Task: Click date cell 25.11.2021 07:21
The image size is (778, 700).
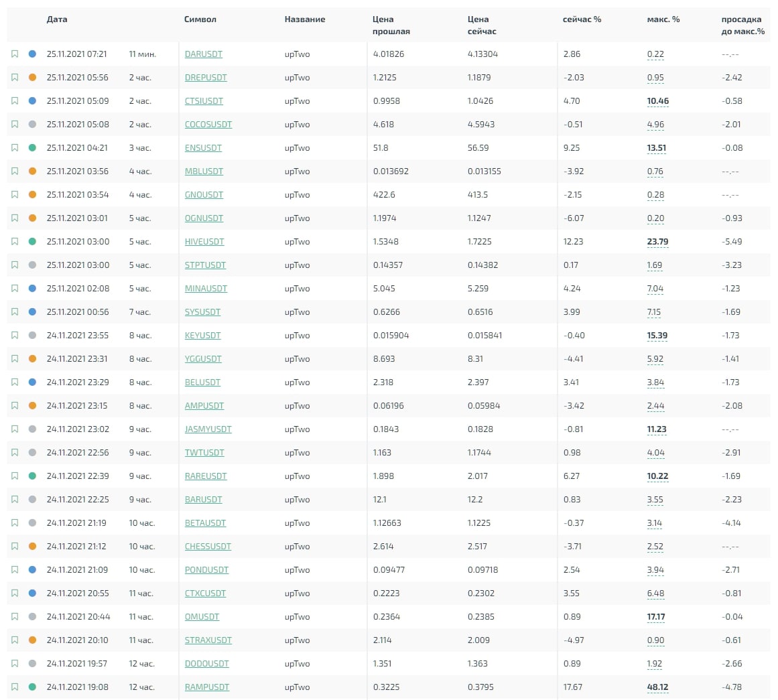Action: click(77, 54)
